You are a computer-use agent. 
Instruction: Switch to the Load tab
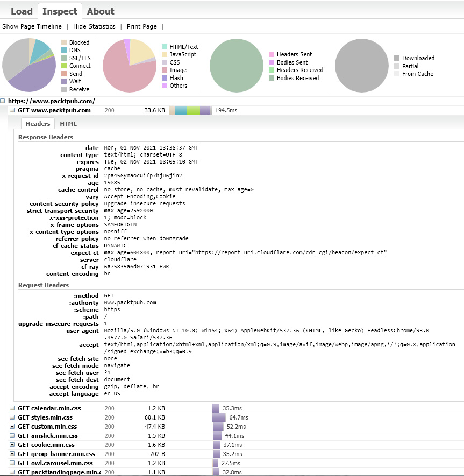click(x=22, y=11)
